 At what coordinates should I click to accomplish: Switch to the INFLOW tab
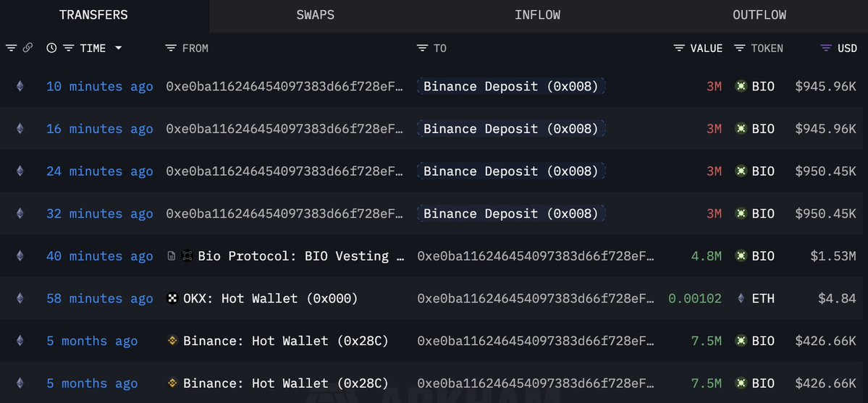click(x=537, y=15)
